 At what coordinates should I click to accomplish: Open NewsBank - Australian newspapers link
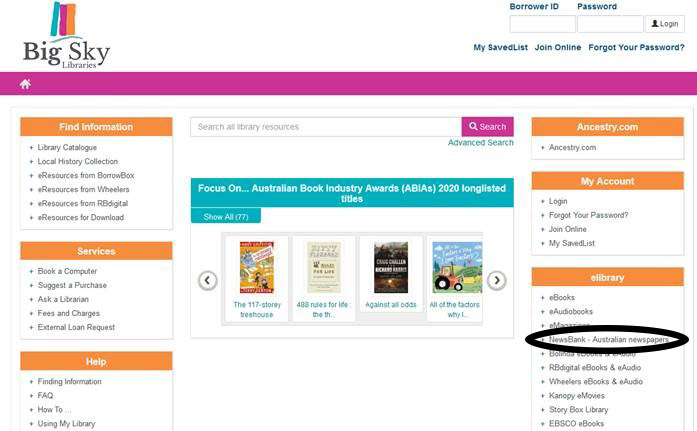point(609,339)
